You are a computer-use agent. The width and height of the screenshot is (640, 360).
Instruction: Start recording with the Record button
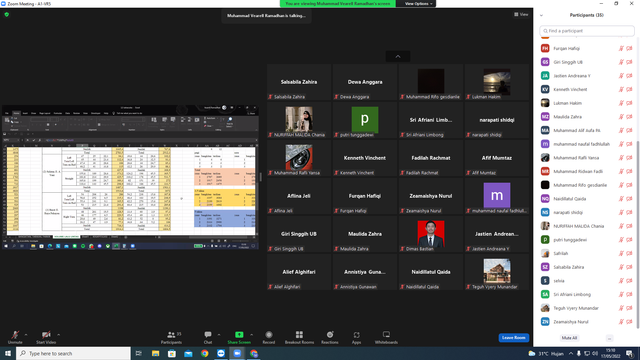pos(269,338)
